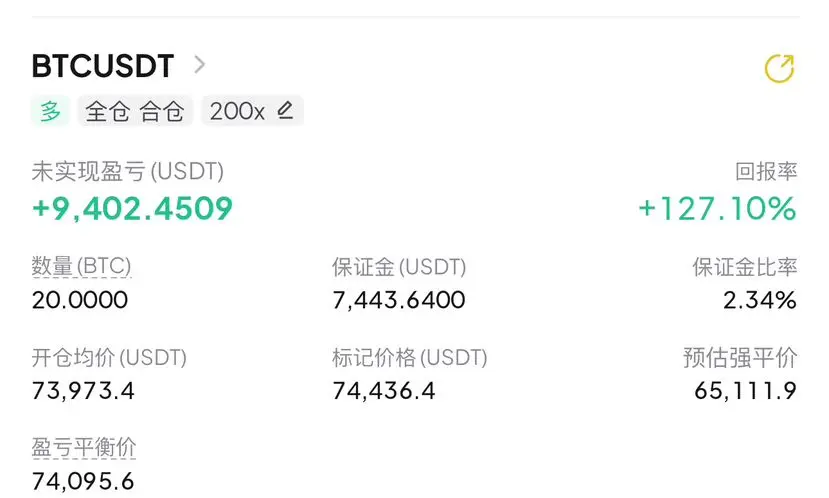Open the 全仓 合仓 margin mode selector

(x=135, y=111)
